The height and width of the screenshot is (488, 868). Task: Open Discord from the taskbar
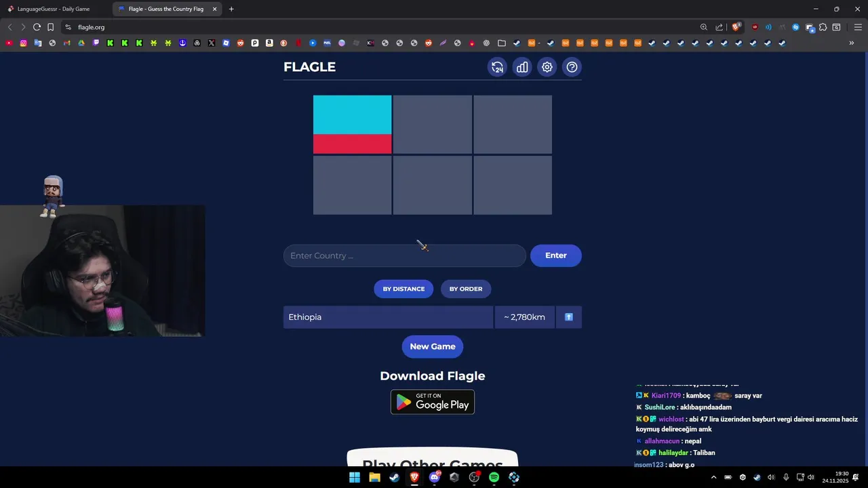point(435,477)
